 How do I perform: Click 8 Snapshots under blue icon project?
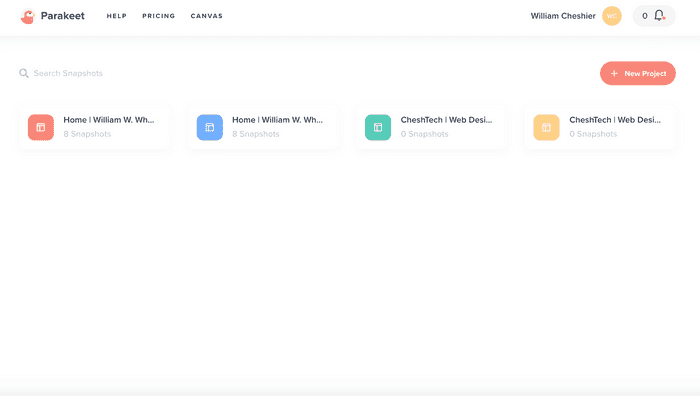[x=255, y=134]
